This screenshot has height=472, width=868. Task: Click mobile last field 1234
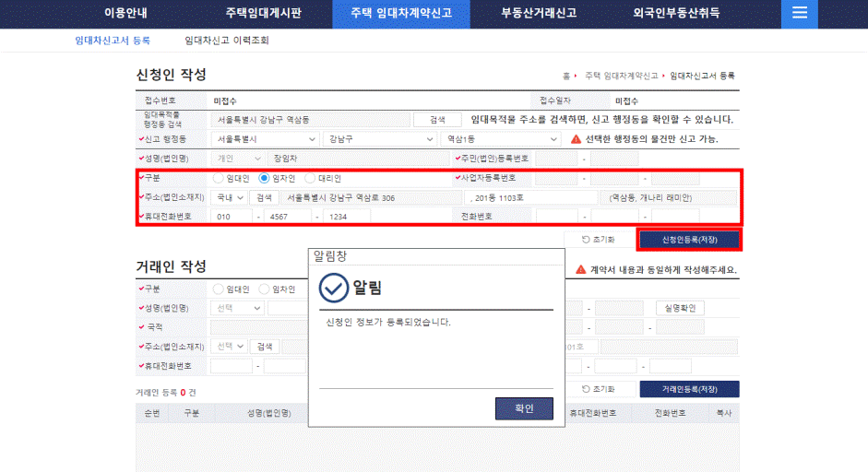click(x=347, y=217)
